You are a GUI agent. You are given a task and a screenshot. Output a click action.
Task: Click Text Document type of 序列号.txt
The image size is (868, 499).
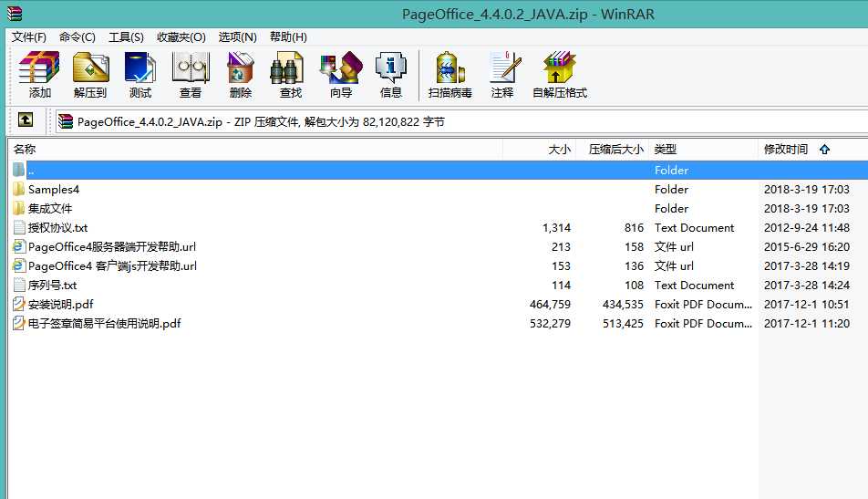point(694,286)
